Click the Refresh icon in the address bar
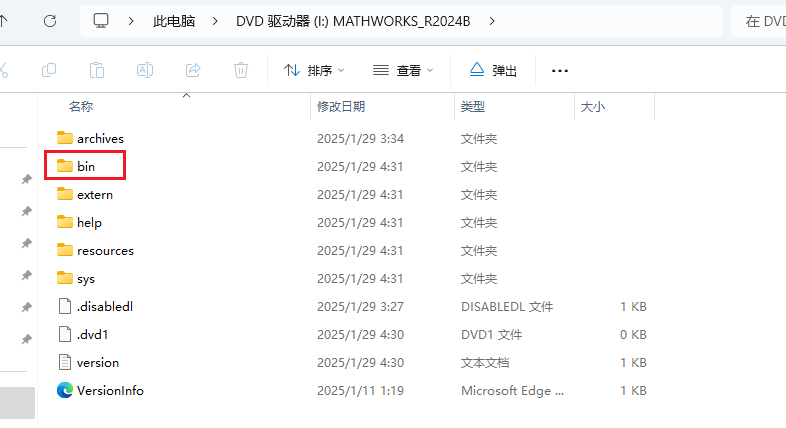This screenshot has height=428, width=786. click(50, 21)
